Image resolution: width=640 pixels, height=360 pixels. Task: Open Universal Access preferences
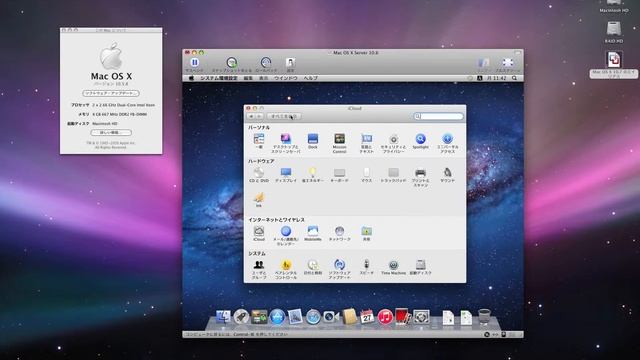pyautogui.click(x=447, y=143)
